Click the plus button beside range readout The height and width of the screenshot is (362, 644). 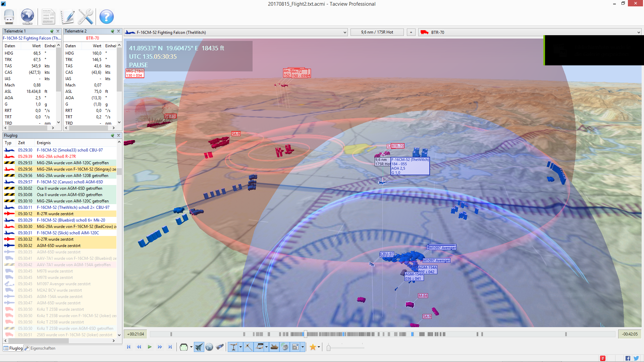coord(411,32)
